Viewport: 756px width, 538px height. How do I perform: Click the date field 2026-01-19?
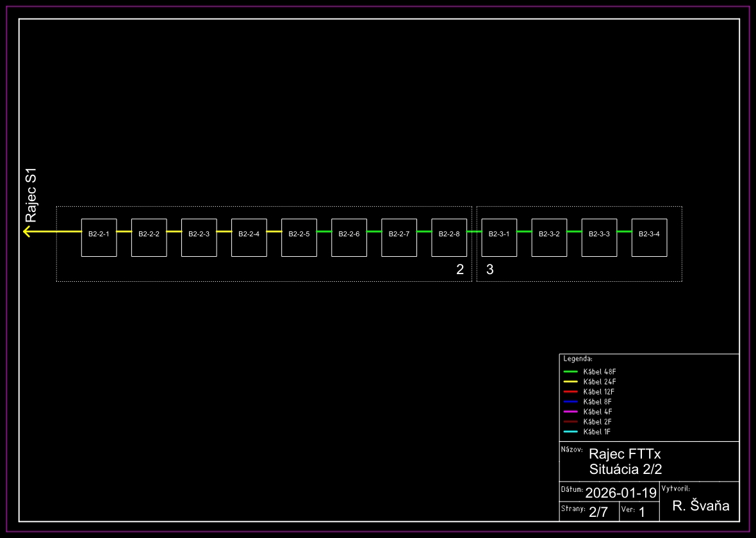click(x=621, y=493)
